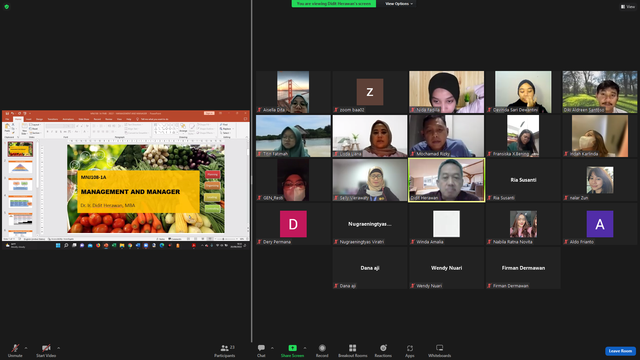
Task: Click Firefox icon in shared taskbar
Action: (x=98, y=246)
